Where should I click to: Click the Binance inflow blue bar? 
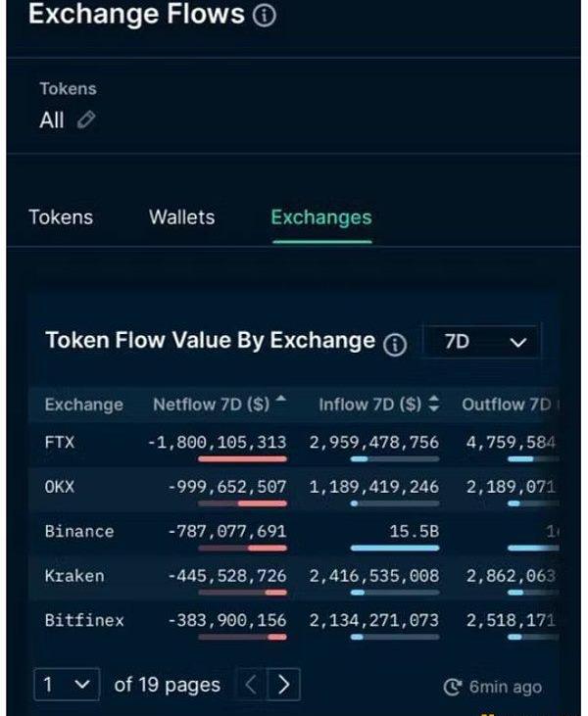tap(394, 549)
